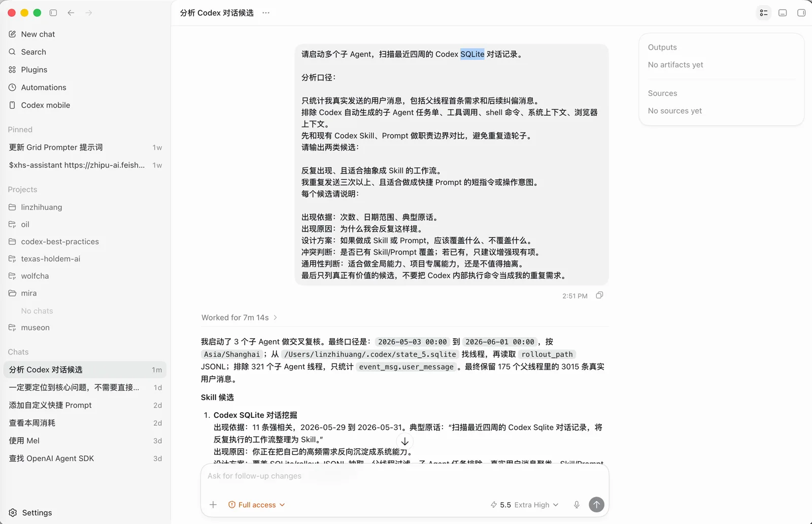The height and width of the screenshot is (524, 812).
Task: Go back with the left arrow
Action: pos(71,13)
